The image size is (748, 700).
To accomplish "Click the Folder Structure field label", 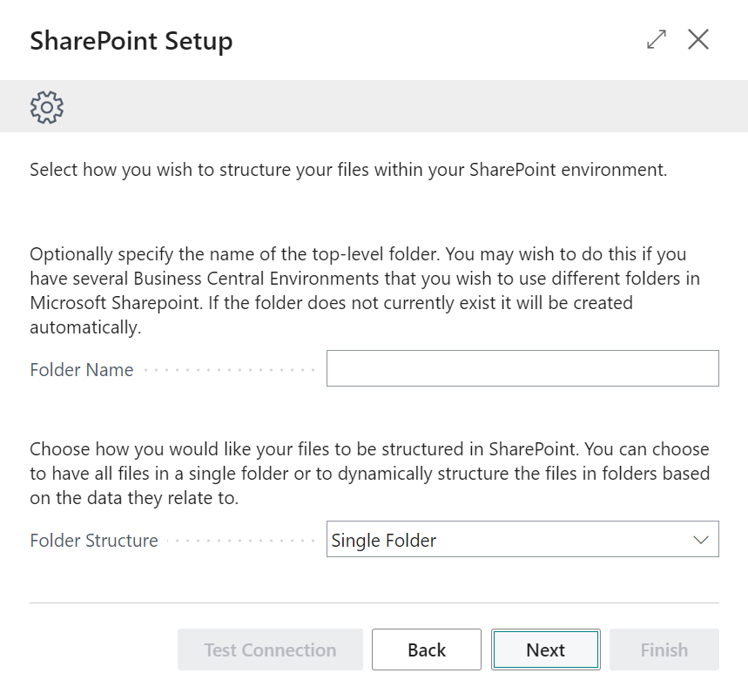I will [x=93, y=541].
